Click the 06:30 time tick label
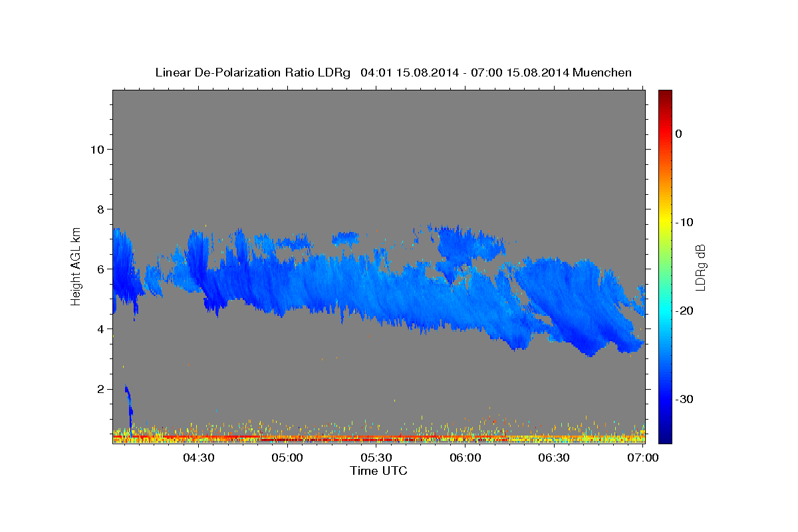The width and height of the screenshot is (798, 532). point(554,458)
